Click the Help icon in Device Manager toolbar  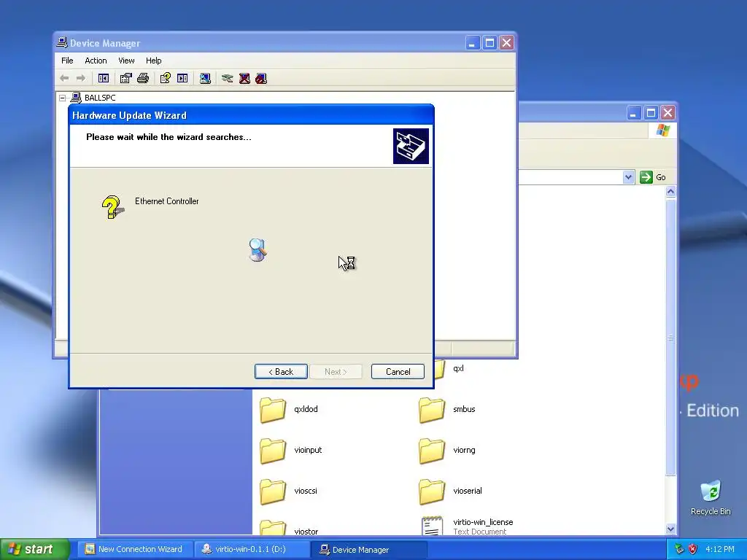(x=166, y=78)
